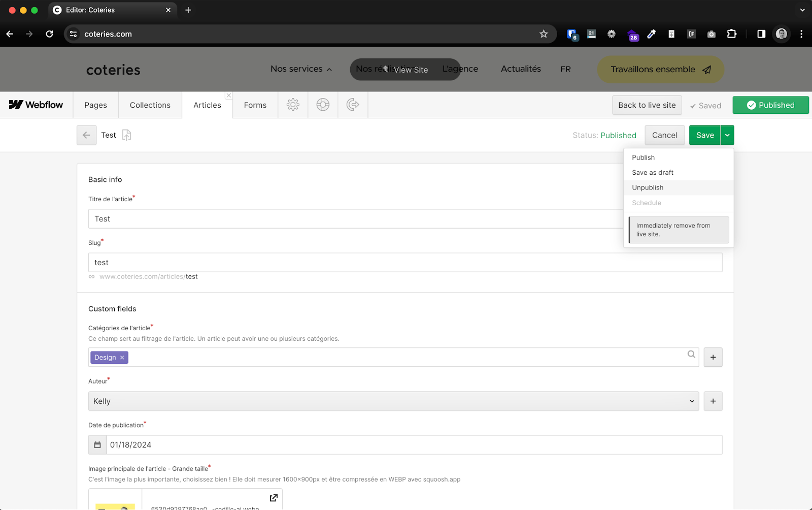Open browser extensions puzzle icon

[x=731, y=34]
